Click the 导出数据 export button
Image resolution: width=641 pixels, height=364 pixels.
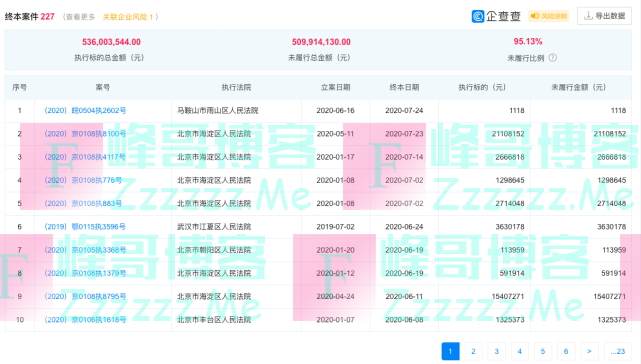[604, 16]
